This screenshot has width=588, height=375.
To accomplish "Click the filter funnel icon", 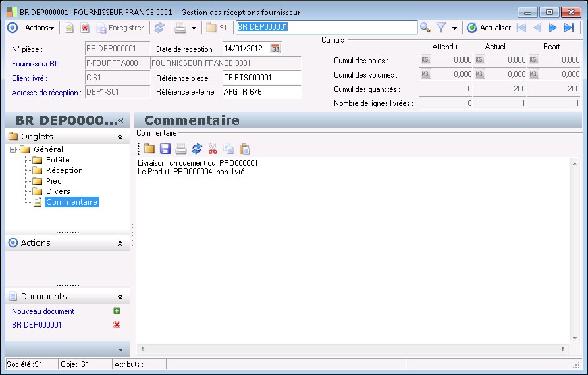I will (x=441, y=28).
